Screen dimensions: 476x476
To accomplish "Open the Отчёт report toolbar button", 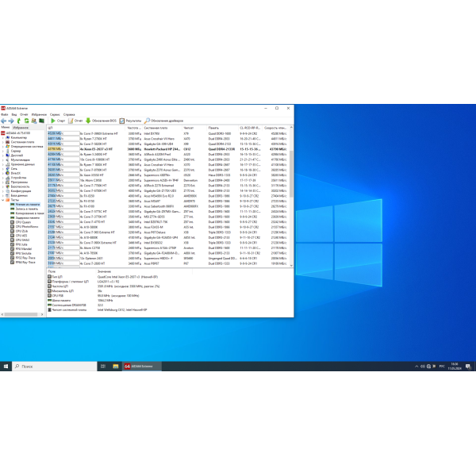I will [75, 121].
